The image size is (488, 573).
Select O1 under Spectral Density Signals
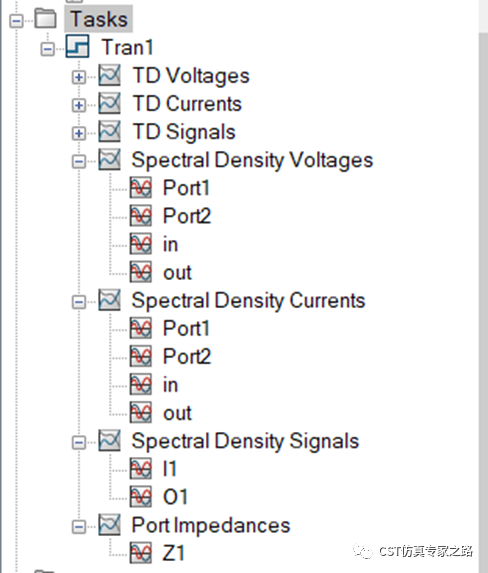click(x=175, y=497)
